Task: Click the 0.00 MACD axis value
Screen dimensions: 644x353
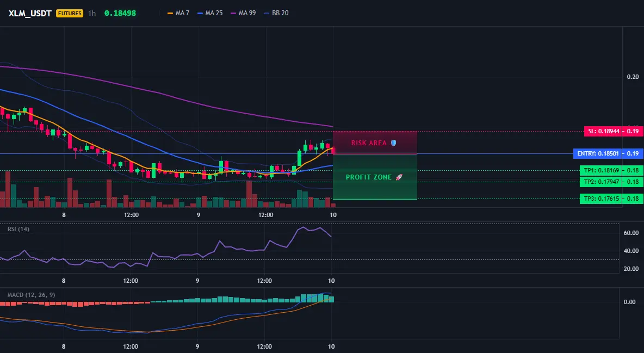Action: pyautogui.click(x=630, y=302)
